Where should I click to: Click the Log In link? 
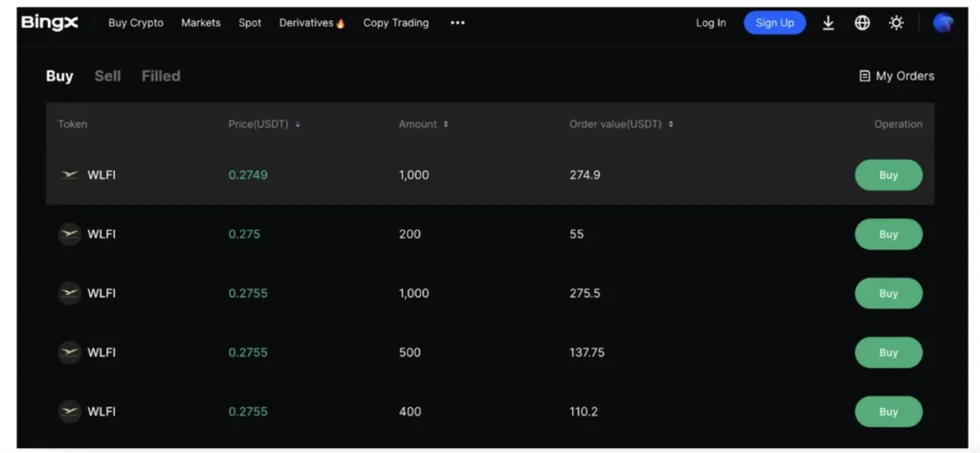click(x=710, y=23)
